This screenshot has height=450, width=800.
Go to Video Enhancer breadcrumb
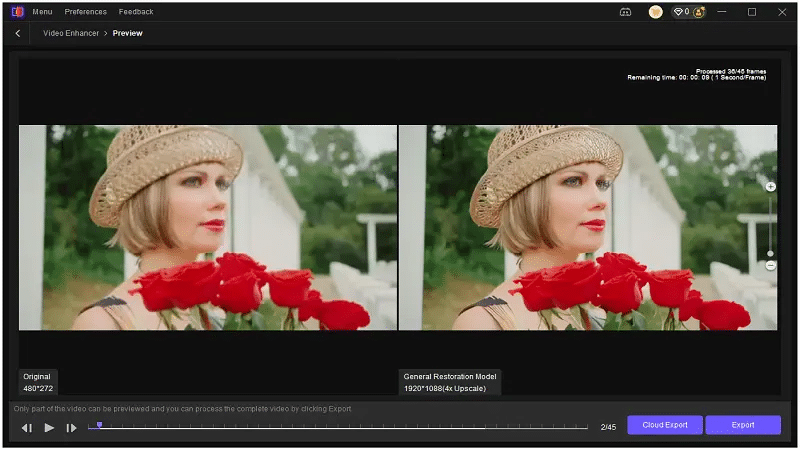[69, 33]
